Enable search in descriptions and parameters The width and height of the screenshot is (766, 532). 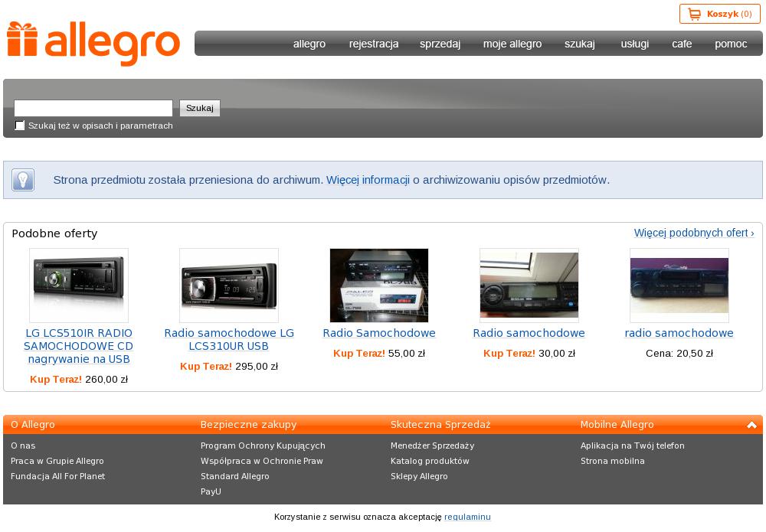coord(20,126)
